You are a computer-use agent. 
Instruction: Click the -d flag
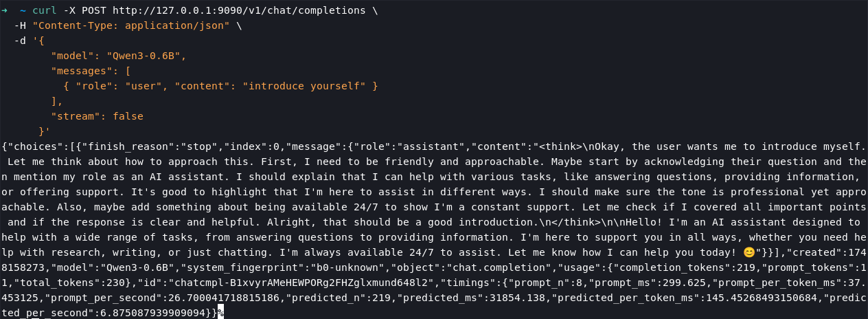[20, 41]
